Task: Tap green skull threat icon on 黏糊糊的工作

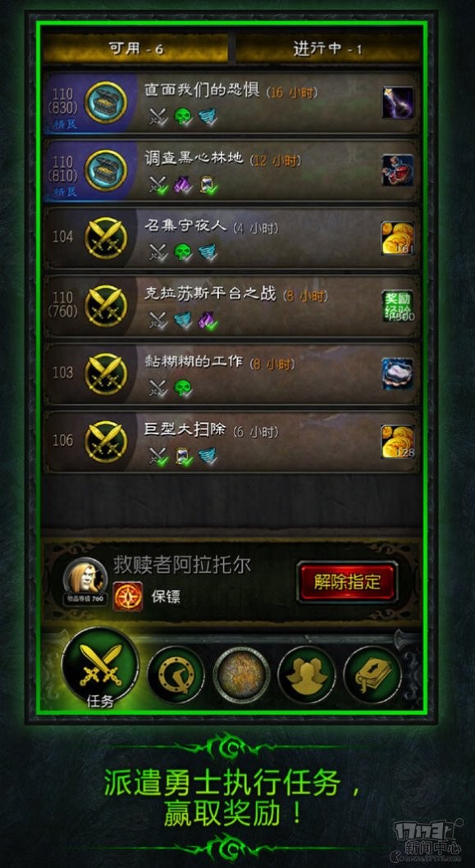Action: click(183, 388)
